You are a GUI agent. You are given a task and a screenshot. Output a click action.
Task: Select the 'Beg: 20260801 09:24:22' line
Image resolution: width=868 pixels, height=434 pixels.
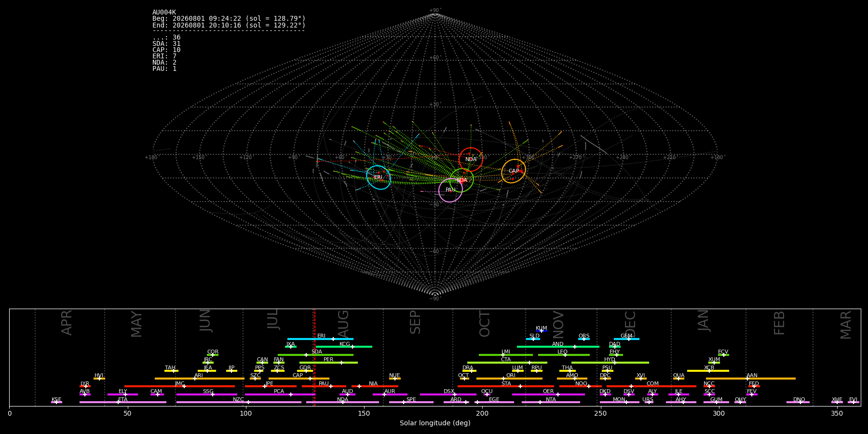(229, 19)
